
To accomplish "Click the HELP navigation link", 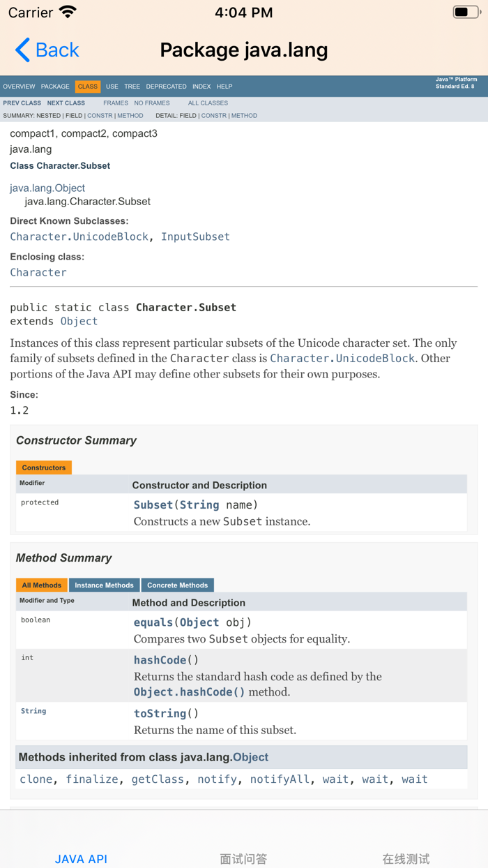I will [x=224, y=87].
